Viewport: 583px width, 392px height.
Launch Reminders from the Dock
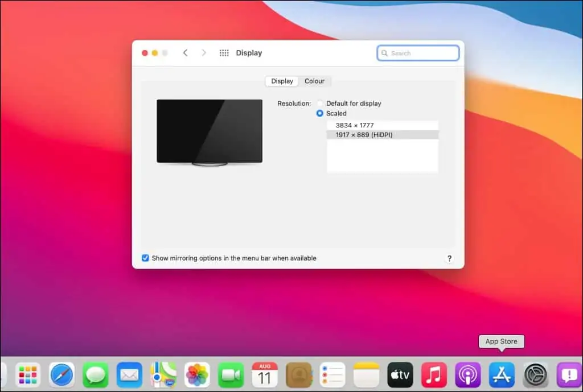tap(332, 375)
